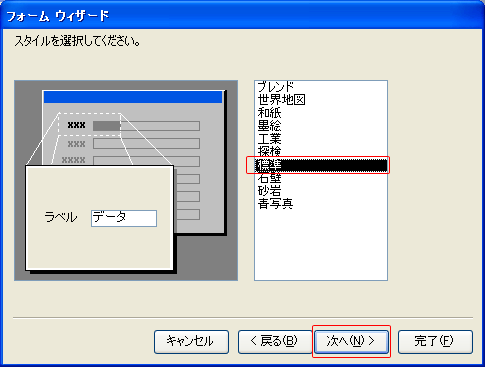Proceed with the 次へ(N) button

[x=351, y=342]
